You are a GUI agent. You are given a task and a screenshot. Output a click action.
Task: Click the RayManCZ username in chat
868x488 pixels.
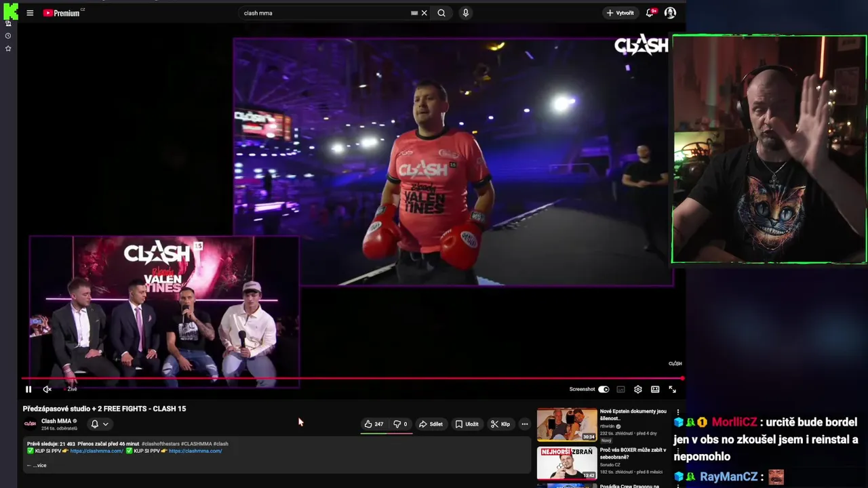pos(728,477)
